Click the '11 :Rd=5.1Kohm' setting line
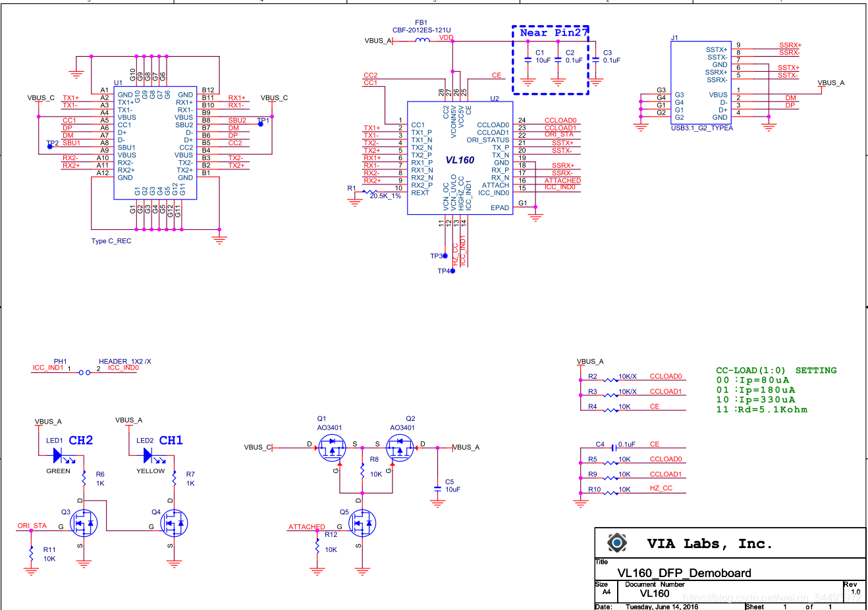This screenshot has width=868, height=610. pyautogui.click(x=762, y=410)
